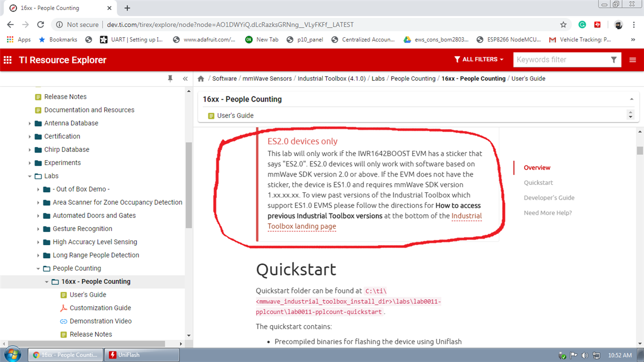Collapse the 16xx - People Counting node
The width and height of the screenshot is (644, 362).
pos(47,282)
